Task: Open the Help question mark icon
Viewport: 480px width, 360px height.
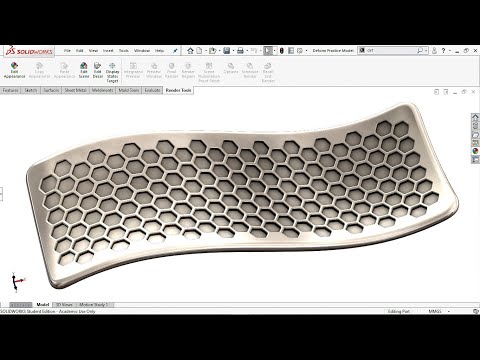Action: tap(443, 51)
